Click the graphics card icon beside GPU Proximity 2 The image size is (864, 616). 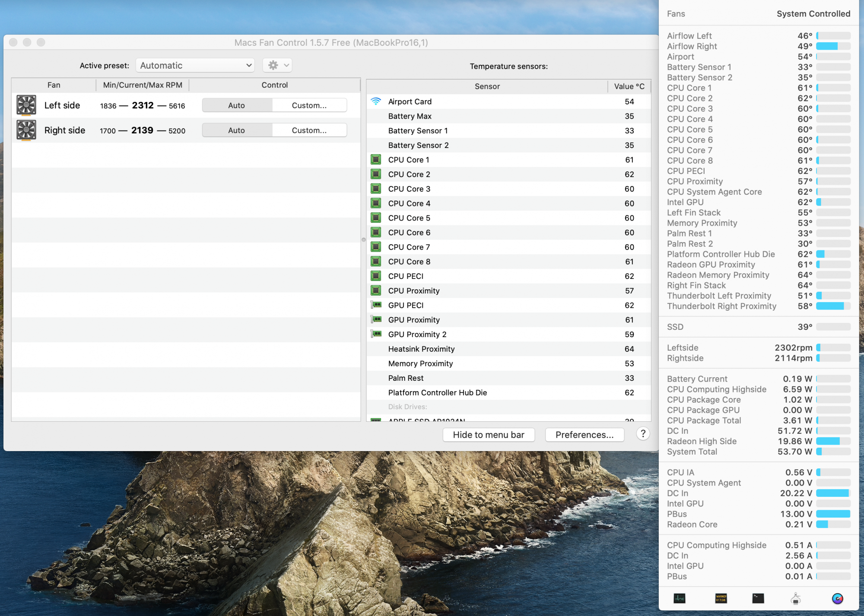click(376, 334)
